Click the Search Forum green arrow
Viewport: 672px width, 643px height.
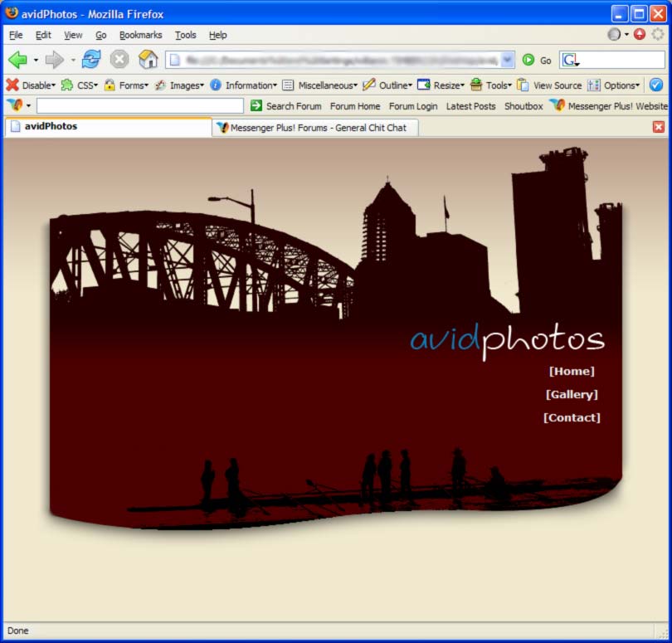click(x=256, y=106)
